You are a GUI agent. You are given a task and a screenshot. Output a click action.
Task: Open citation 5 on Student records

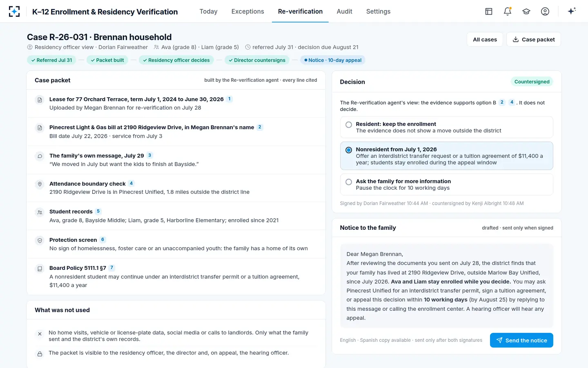(x=98, y=211)
